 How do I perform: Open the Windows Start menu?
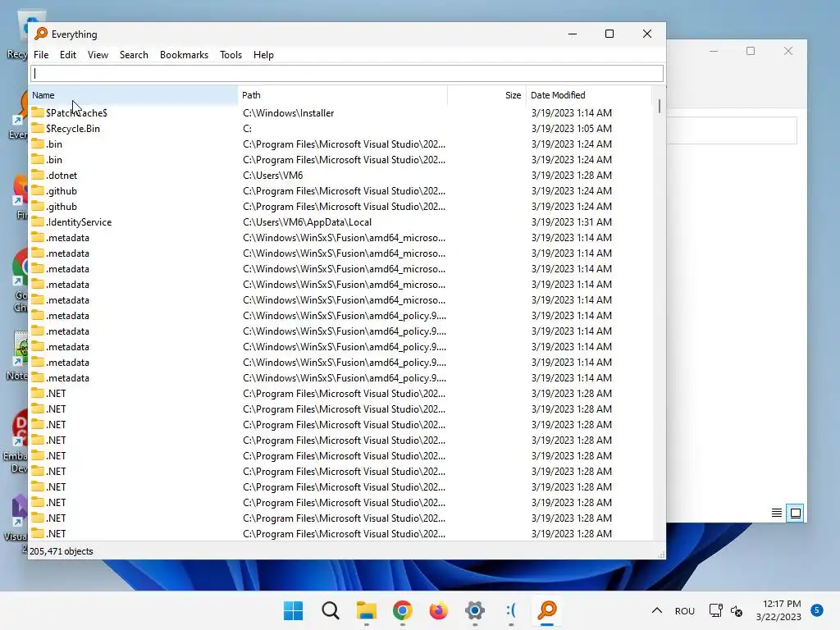pos(293,610)
